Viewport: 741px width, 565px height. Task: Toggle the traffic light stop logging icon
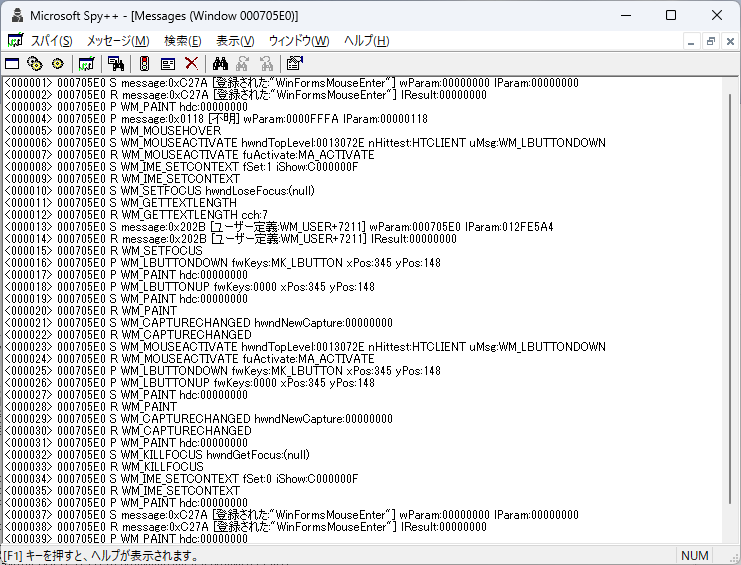click(x=145, y=63)
